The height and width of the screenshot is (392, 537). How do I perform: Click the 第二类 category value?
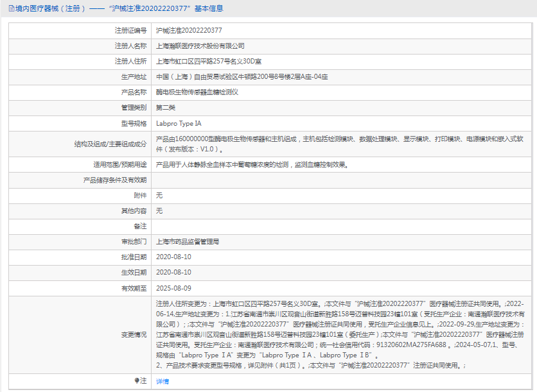166,108
